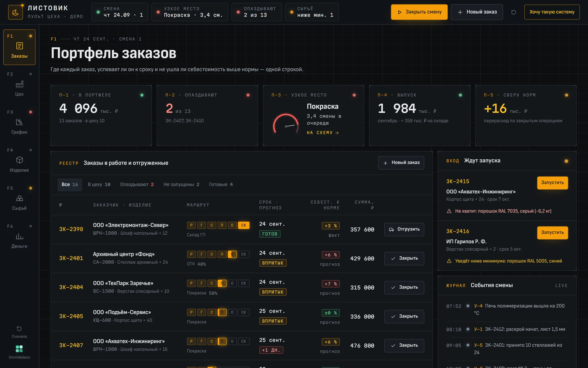The image size is (588, 368).
Task: Click the ГОТОВ status badge
Action: point(270,234)
